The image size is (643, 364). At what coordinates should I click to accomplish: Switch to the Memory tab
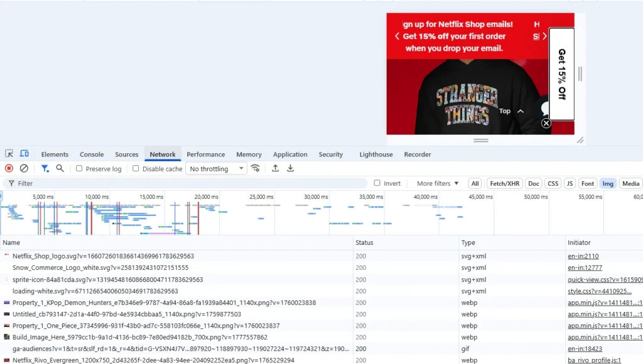(249, 154)
